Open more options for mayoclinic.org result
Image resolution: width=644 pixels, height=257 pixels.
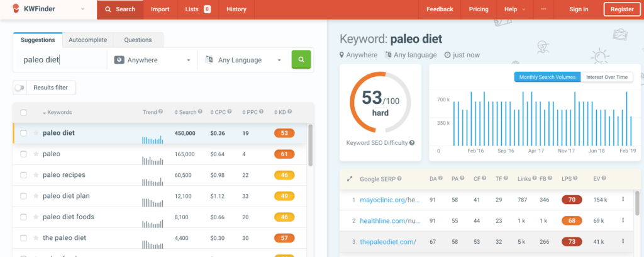click(623, 200)
